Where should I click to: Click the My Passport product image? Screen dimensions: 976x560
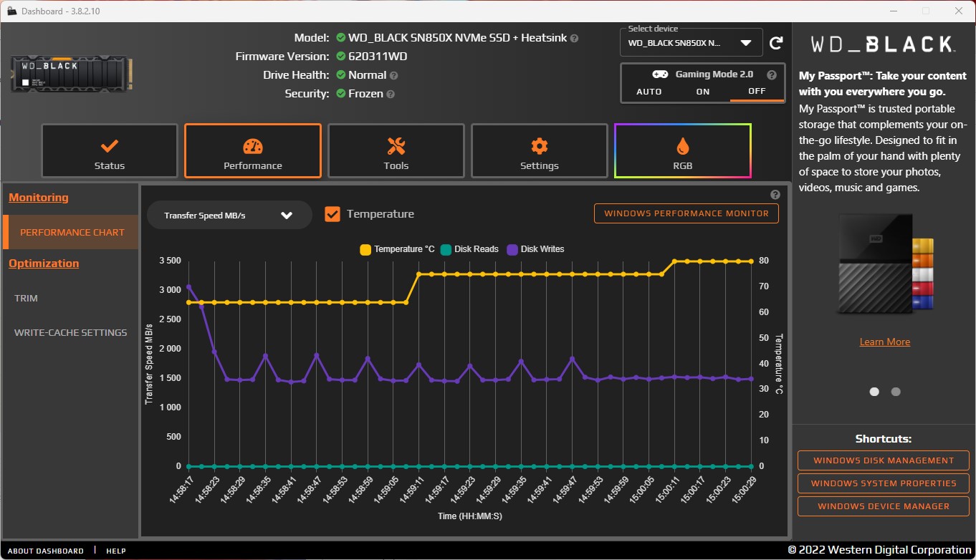886,264
